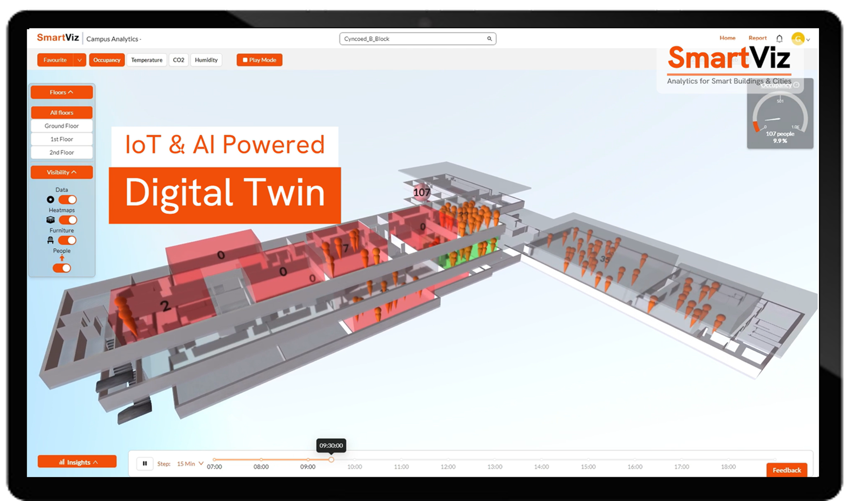Switch to the Temperature tab

coord(147,60)
